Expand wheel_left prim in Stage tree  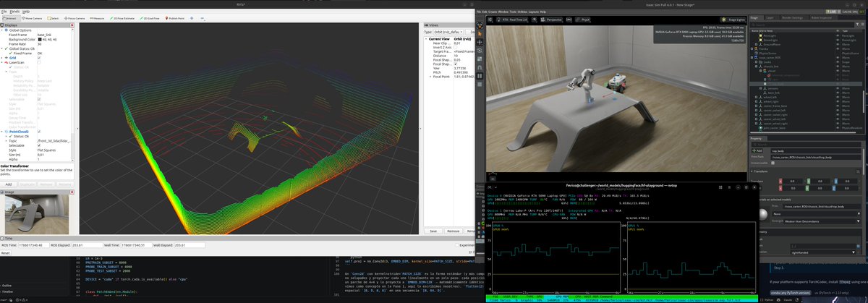(x=756, y=97)
